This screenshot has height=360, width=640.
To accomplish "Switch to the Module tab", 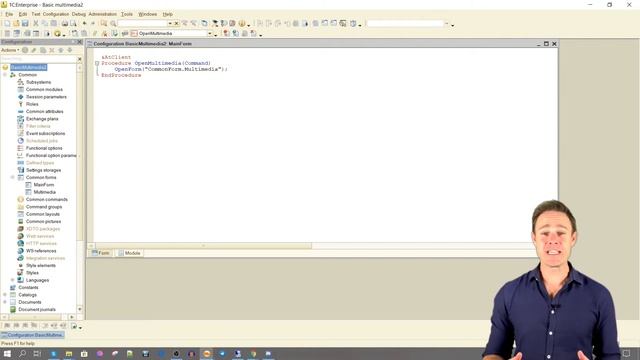I will 129,253.
